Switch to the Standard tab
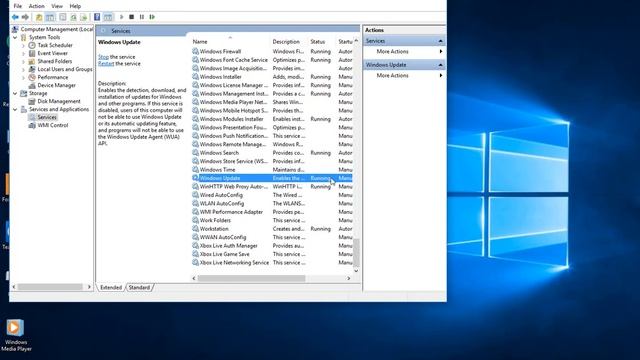 click(139, 287)
